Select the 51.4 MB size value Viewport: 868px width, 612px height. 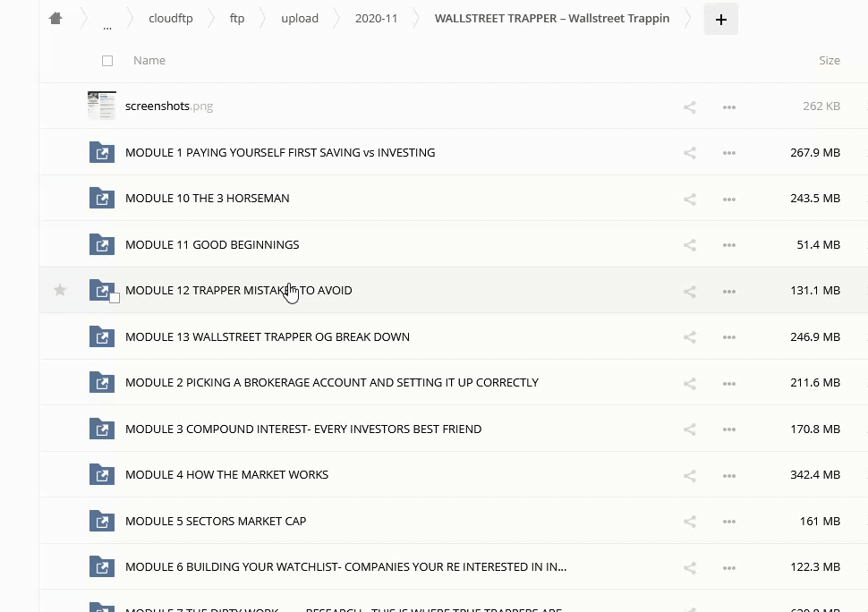point(818,244)
